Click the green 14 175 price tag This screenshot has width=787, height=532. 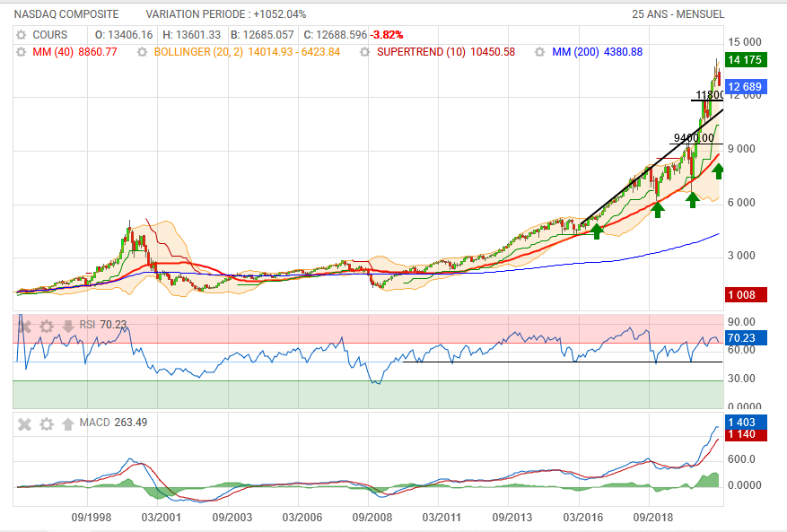746,60
